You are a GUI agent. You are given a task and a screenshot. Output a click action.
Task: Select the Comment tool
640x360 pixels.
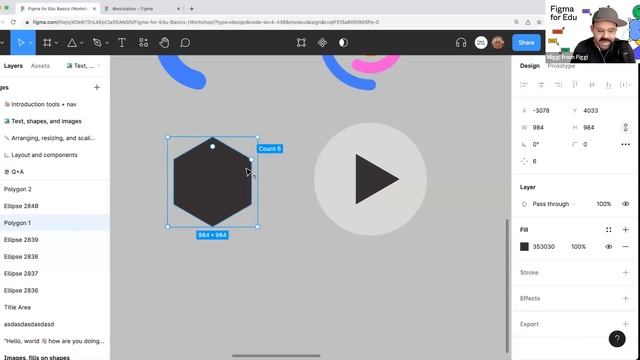point(185,42)
